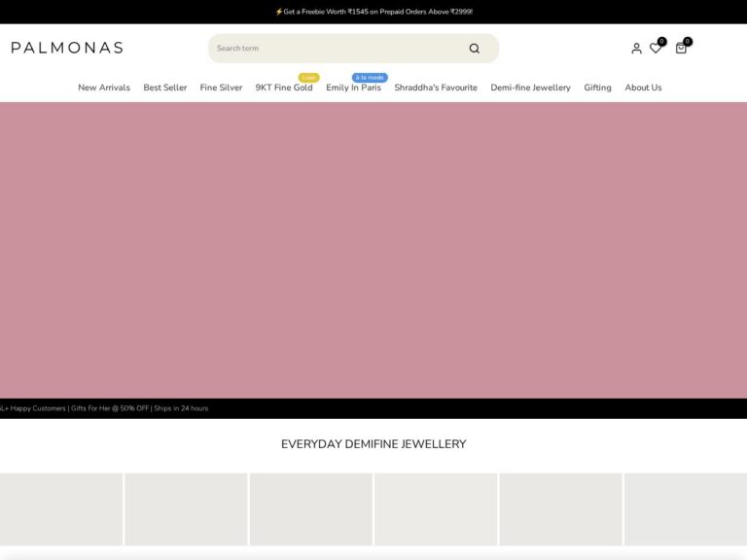This screenshot has height=560, width=747.
Task: Expand the About Us menu
Action: pos(643,87)
